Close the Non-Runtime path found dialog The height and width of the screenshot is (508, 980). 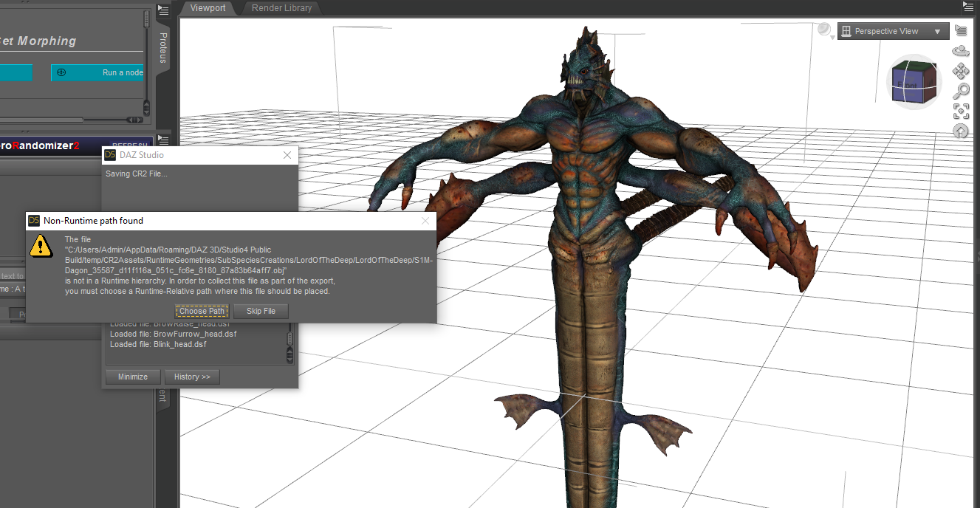[x=425, y=221]
